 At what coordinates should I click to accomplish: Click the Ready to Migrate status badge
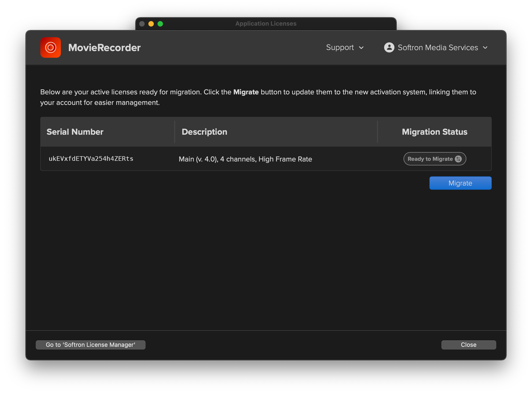tap(434, 159)
